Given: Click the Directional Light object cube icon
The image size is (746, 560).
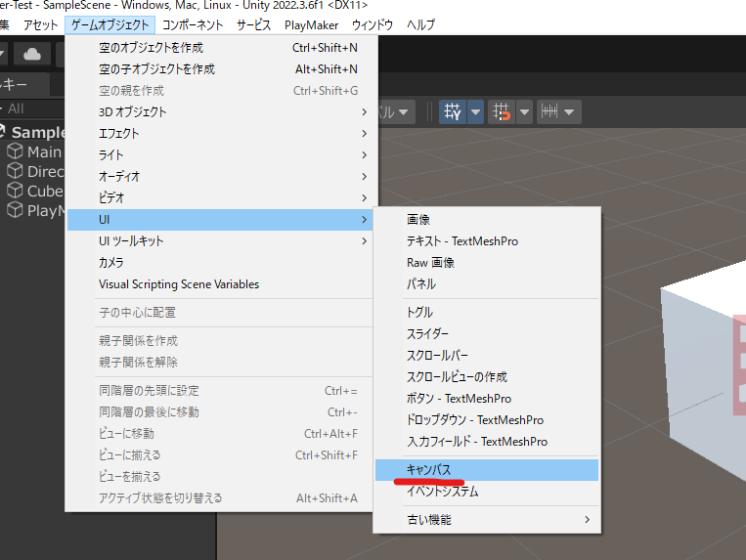Looking at the screenshot, I should click(x=15, y=171).
